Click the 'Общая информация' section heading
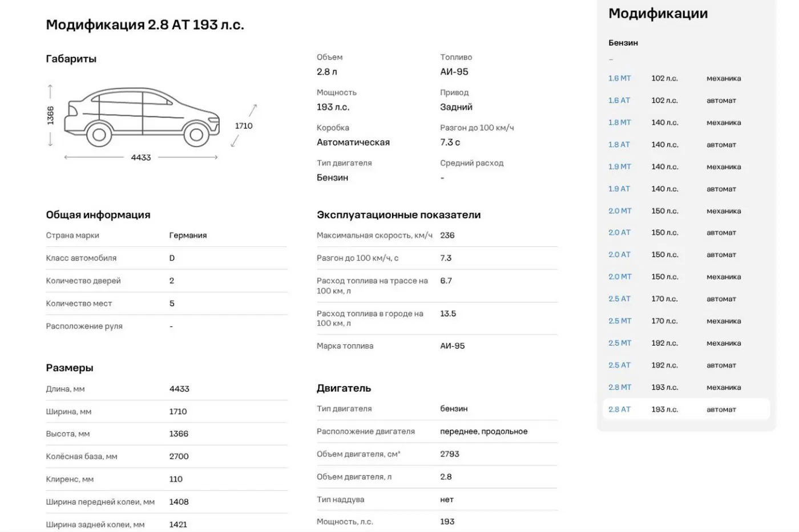Image resolution: width=799 pixels, height=532 pixels. point(98,215)
